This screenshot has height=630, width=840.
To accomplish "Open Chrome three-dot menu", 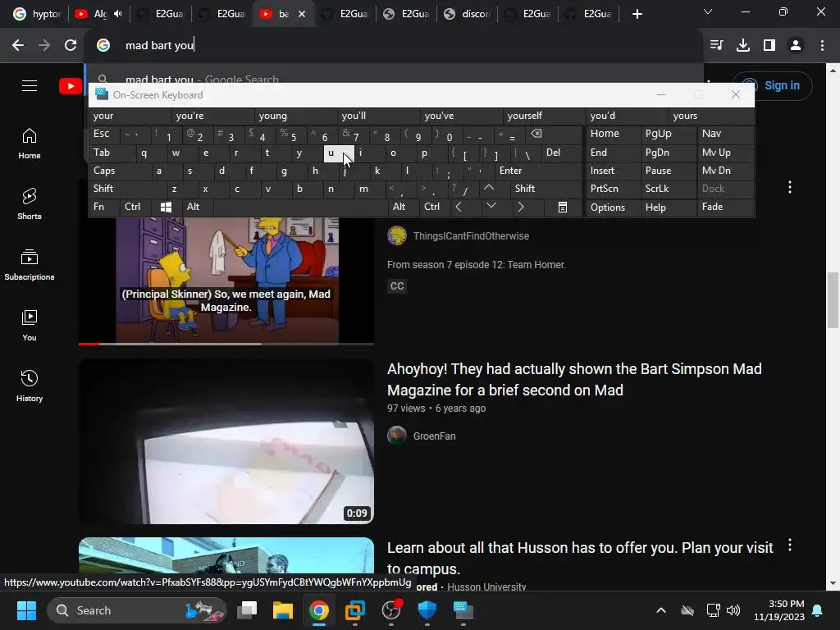I will [x=822, y=46].
